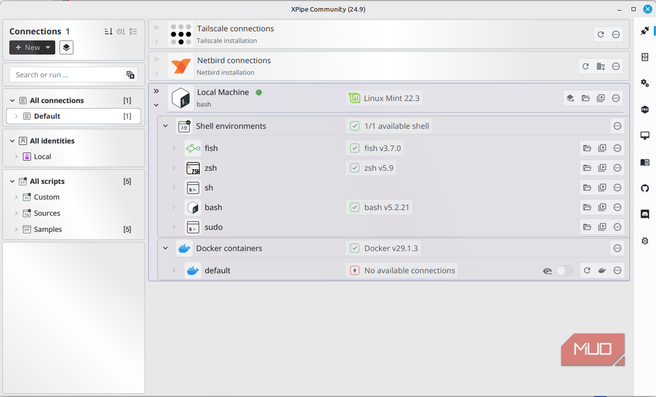Image resolution: width=656 pixels, height=397 pixels.
Task: Open the New connection dropdown
Action: point(32,47)
